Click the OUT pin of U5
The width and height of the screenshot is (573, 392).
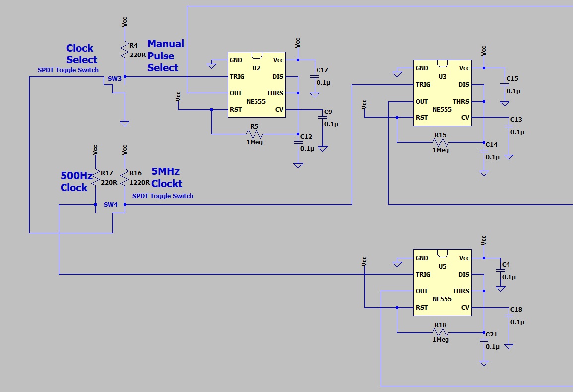(422, 291)
